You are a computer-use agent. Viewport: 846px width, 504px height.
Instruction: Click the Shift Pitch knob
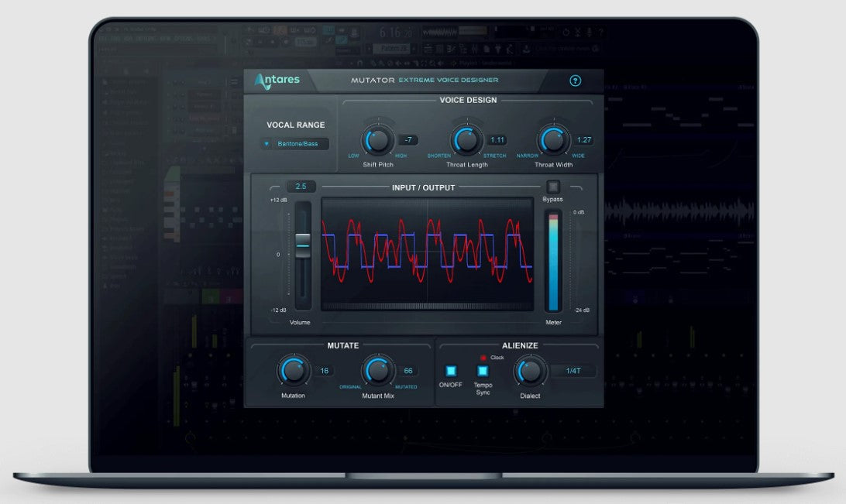377,140
